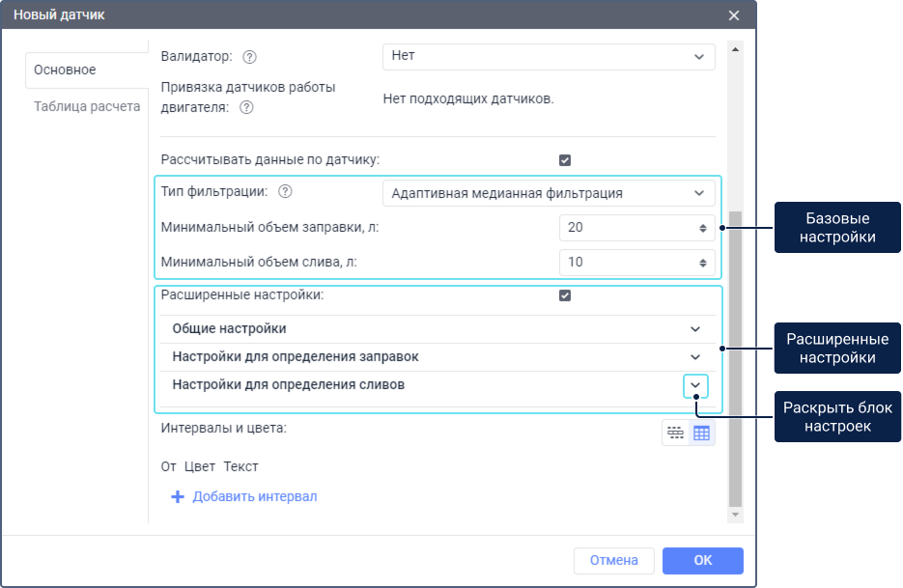The image size is (903, 588).
Task: Switch to the Основное tab
Action: [x=65, y=70]
